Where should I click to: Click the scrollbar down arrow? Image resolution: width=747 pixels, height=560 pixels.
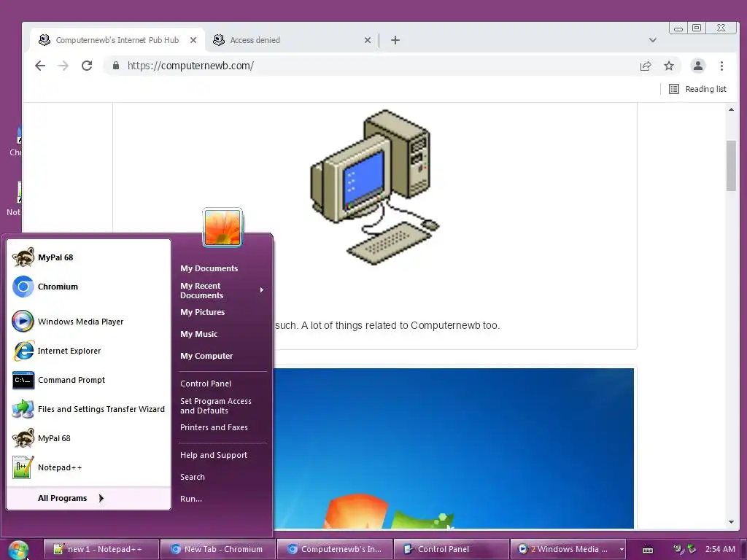(731, 522)
